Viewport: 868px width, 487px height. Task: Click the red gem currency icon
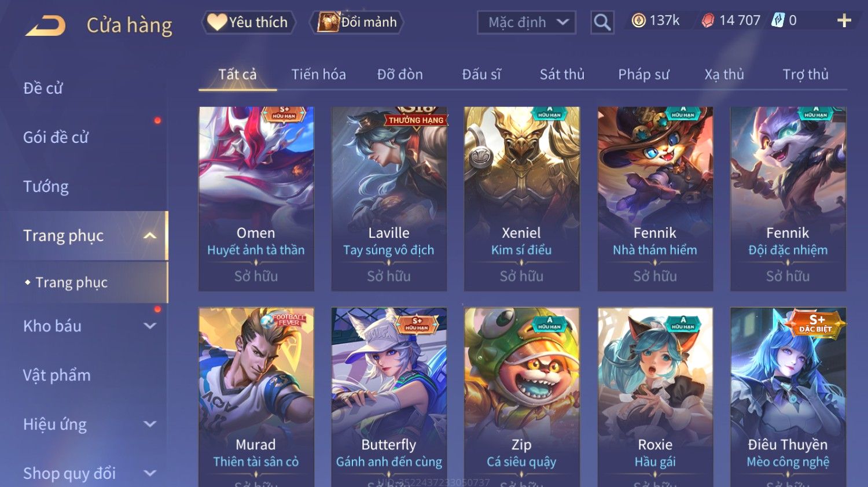pos(708,21)
